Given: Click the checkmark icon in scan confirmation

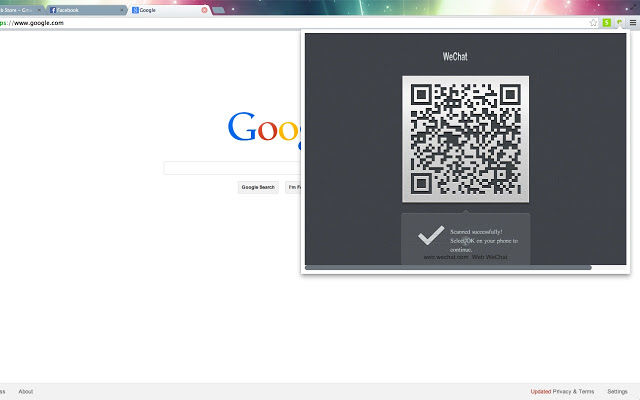Looking at the screenshot, I should point(431,235).
